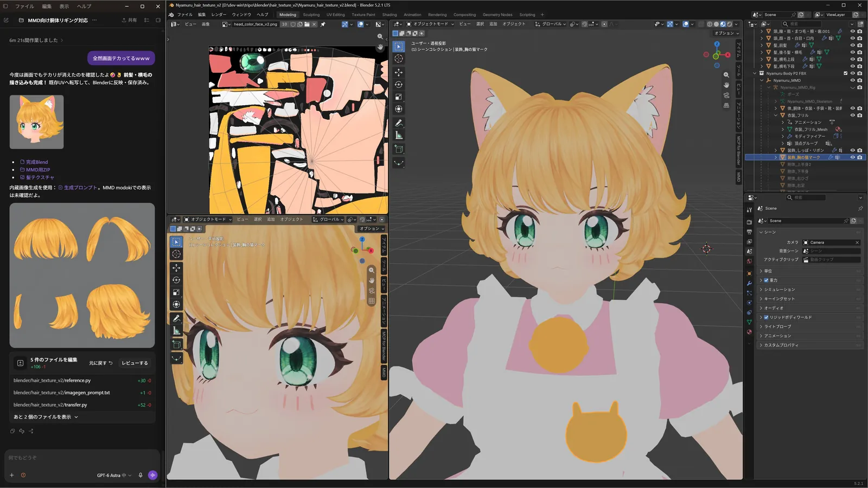
Task: Expand the シミュレーション panel
Action: (809, 290)
